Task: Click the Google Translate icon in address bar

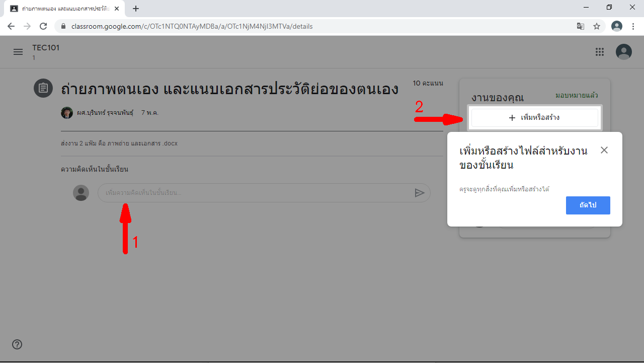Action: click(581, 26)
